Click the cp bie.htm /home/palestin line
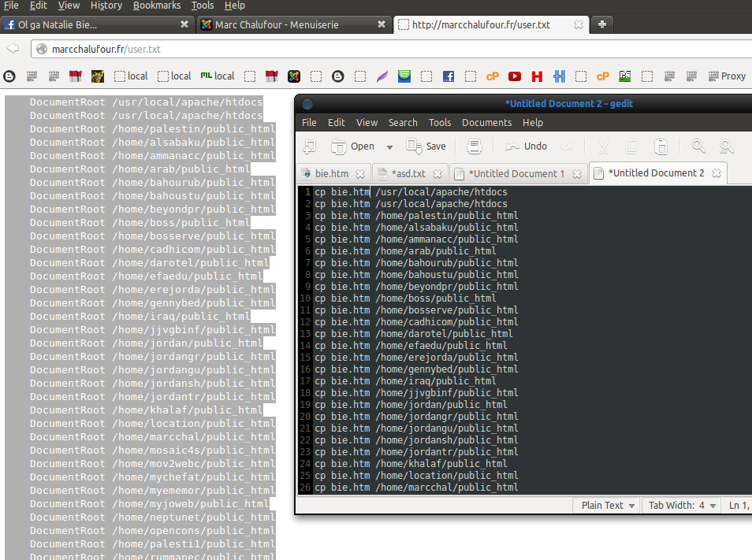This screenshot has height=560, width=752. coord(416,216)
